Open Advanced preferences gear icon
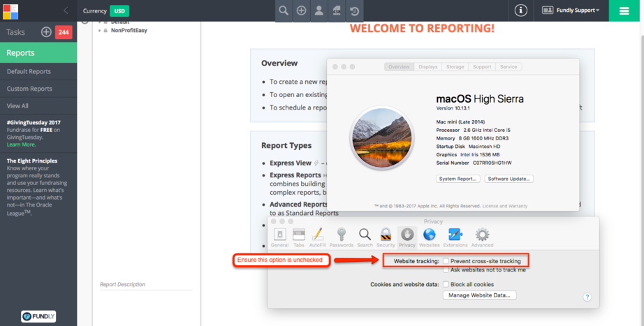 click(x=482, y=238)
